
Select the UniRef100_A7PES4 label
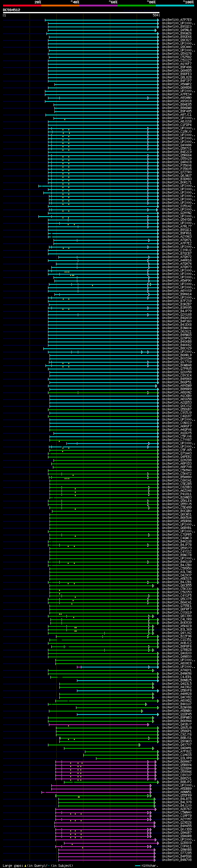[177, 94]
